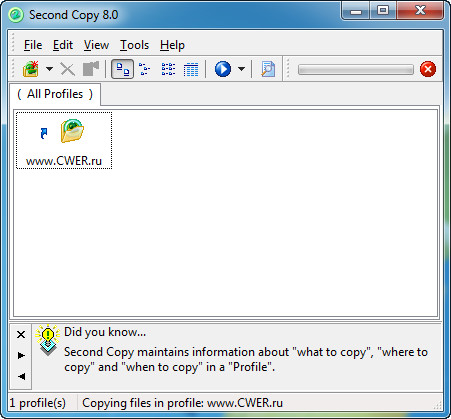
Task: Select the All Profiles tab
Action: tap(55, 94)
